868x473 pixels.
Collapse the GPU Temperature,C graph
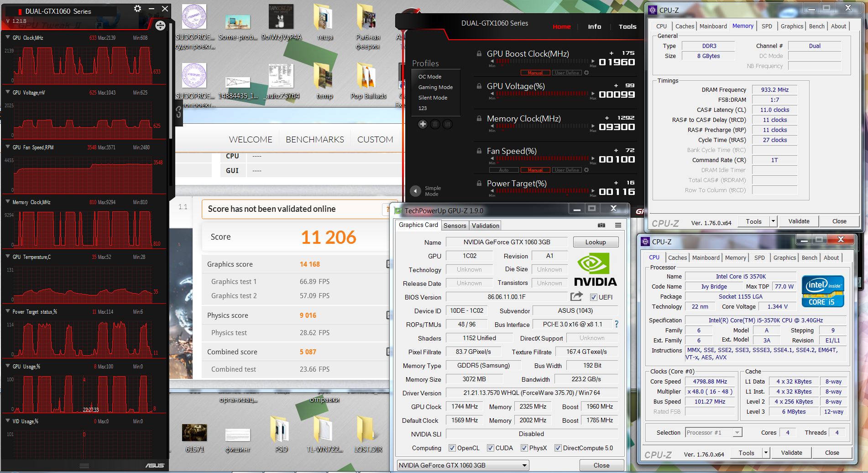click(x=8, y=256)
